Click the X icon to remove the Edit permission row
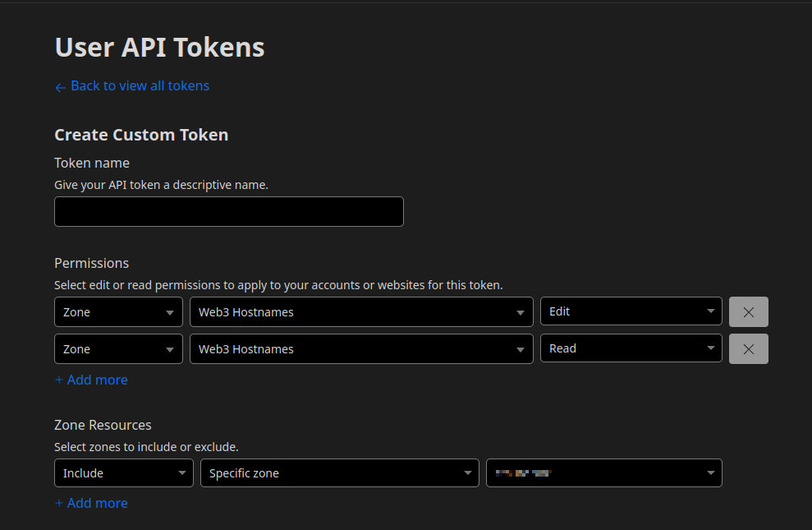This screenshot has width=812, height=530. coord(748,311)
